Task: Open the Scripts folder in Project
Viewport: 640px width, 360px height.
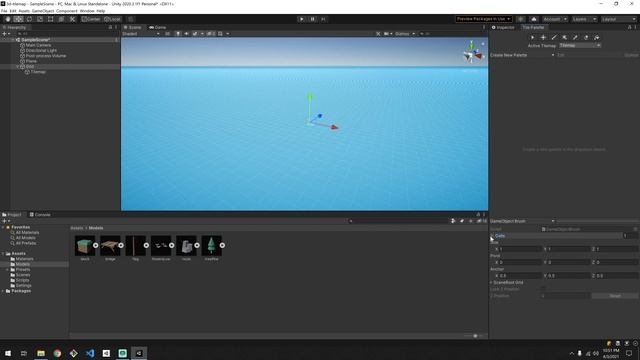Action: [22, 280]
